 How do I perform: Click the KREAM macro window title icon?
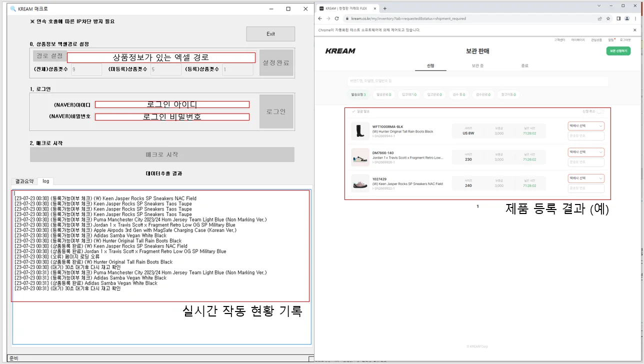point(13,9)
